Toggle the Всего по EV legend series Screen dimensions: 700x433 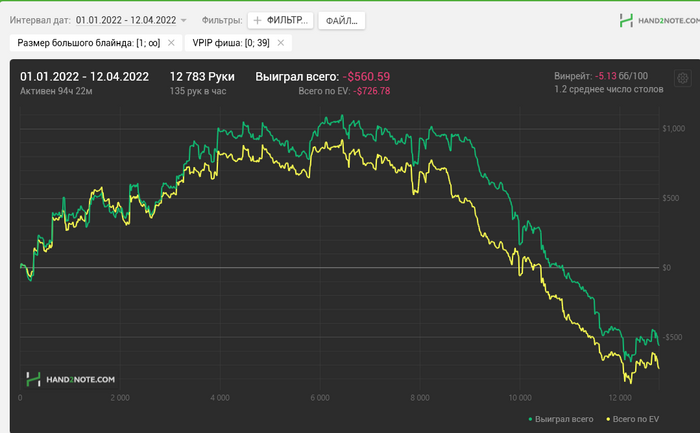[632, 419]
